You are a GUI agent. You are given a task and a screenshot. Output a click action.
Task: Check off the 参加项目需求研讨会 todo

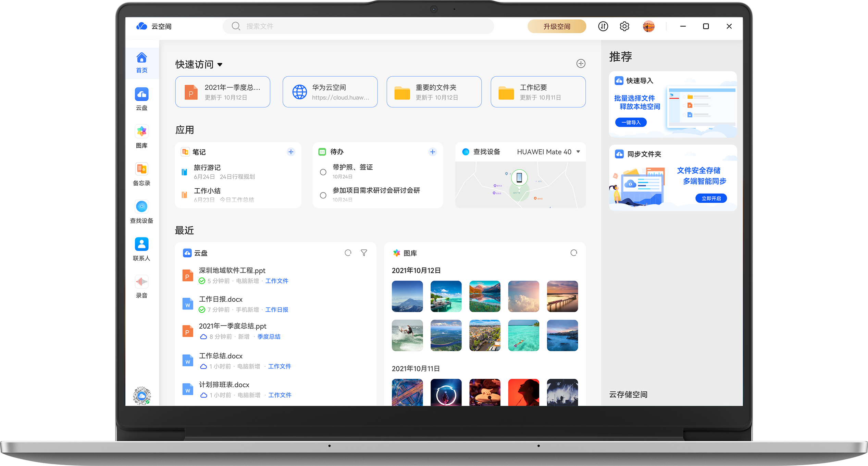pos(323,195)
